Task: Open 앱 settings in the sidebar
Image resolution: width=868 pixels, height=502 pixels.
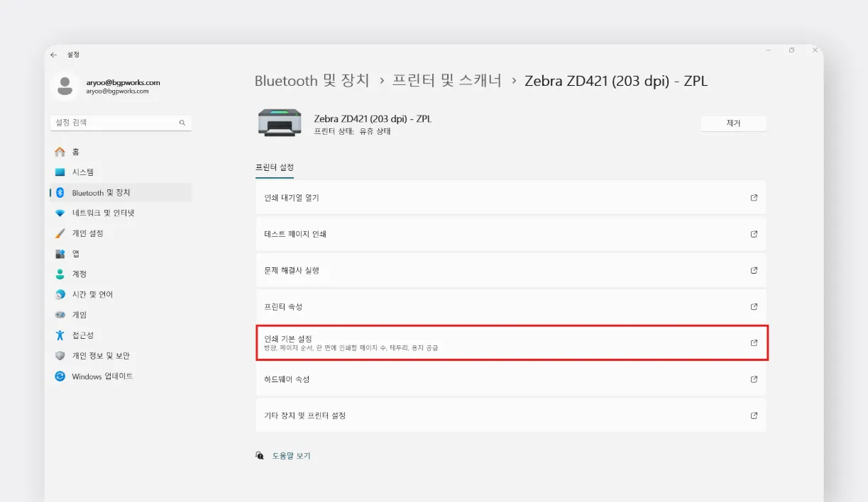Action: click(121, 254)
